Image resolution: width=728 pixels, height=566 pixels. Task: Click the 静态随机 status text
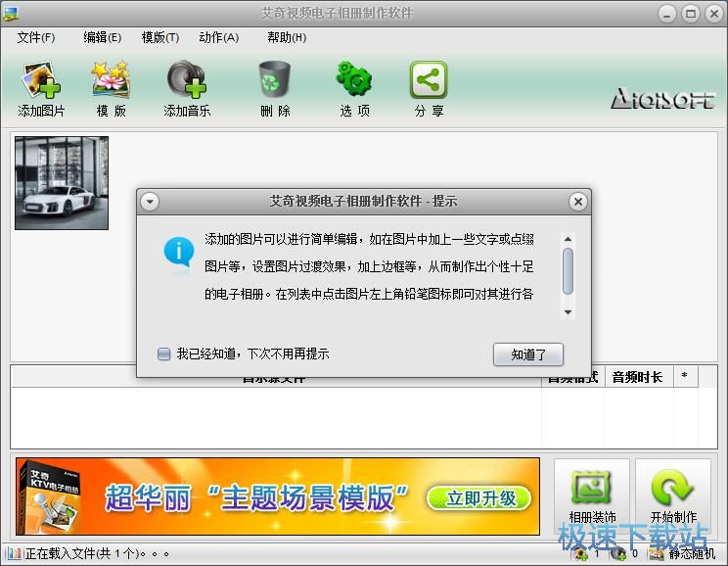(x=692, y=553)
